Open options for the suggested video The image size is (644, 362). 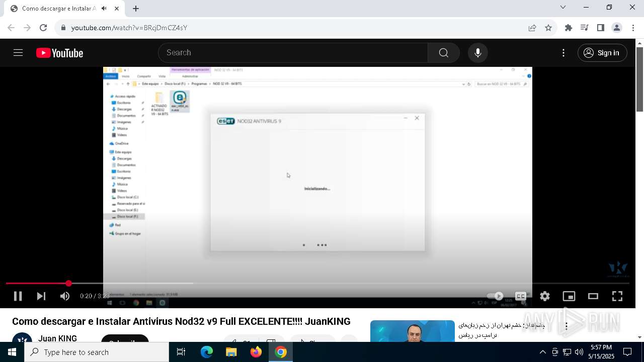pos(567,326)
